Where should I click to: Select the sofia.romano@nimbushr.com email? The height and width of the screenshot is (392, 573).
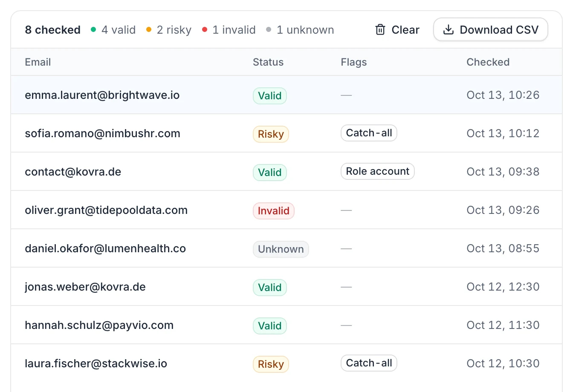click(x=102, y=133)
